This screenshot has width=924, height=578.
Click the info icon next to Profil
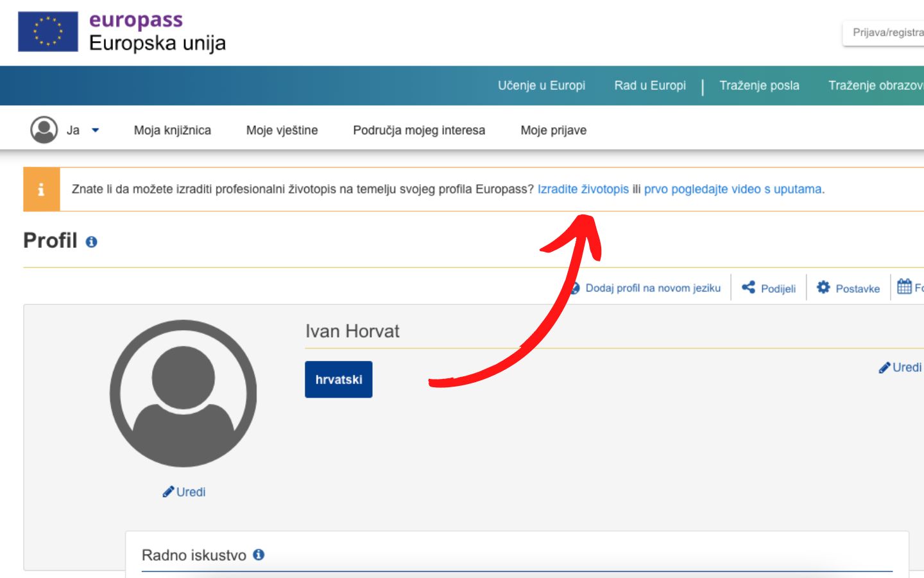pyautogui.click(x=92, y=242)
